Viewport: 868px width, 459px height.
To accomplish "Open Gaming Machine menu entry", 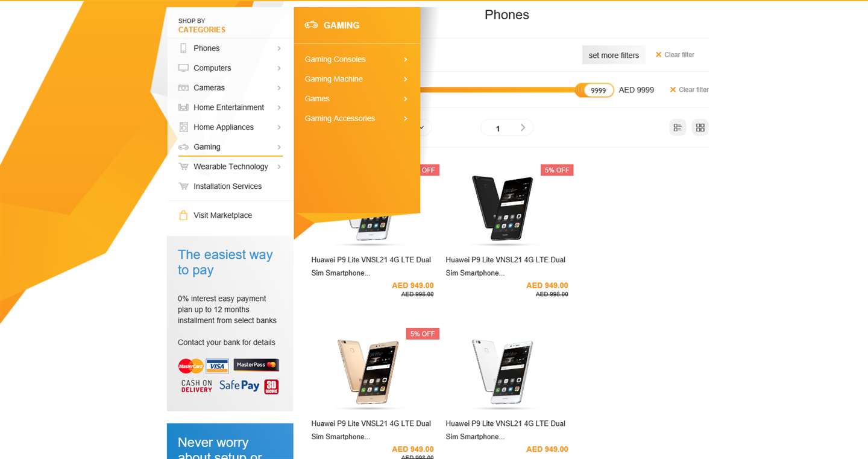I will pos(333,79).
